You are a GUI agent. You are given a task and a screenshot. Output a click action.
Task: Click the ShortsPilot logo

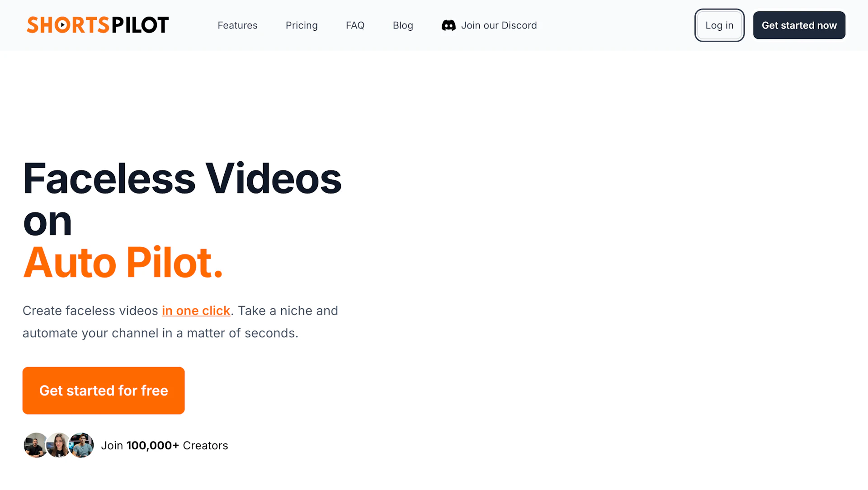click(98, 25)
